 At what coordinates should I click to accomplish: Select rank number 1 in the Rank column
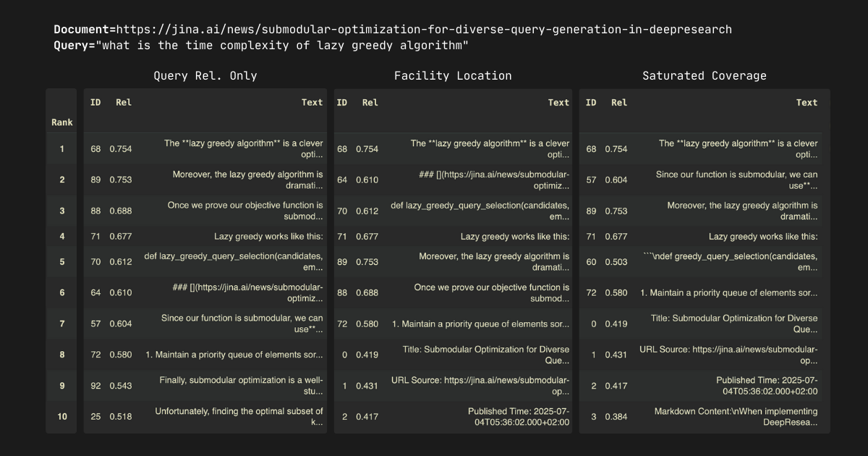point(62,149)
